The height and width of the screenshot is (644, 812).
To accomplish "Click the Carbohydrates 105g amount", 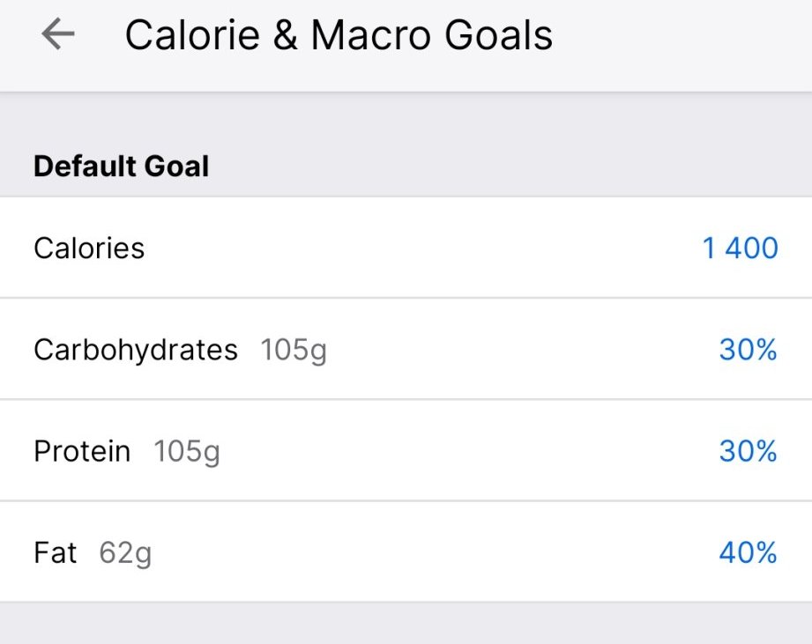I will (294, 350).
